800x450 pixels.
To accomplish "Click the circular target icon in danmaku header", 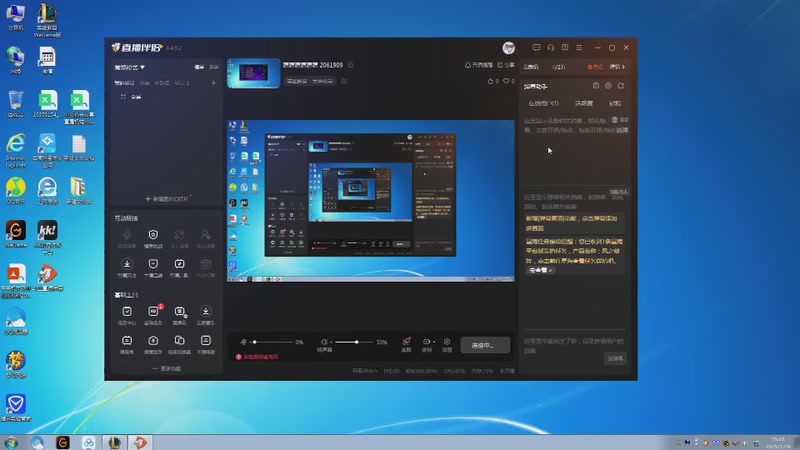I will click(x=608, y=86).
